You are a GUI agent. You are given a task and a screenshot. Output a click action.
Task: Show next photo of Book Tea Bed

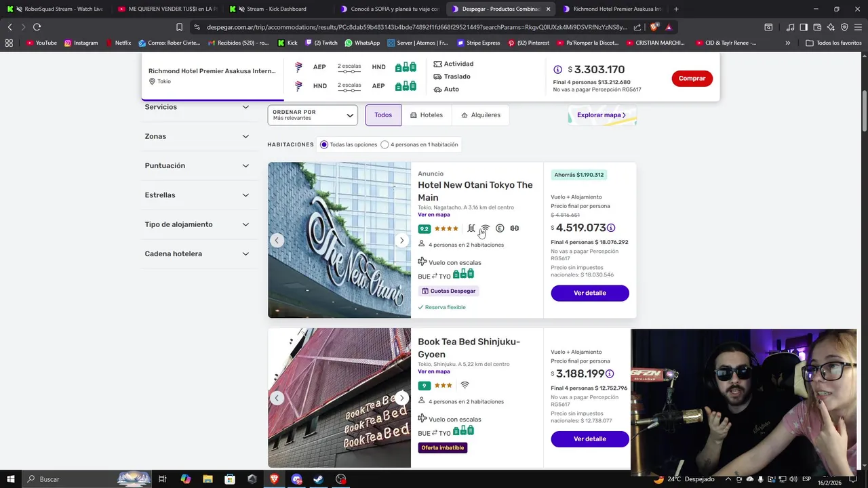(401, 399)
